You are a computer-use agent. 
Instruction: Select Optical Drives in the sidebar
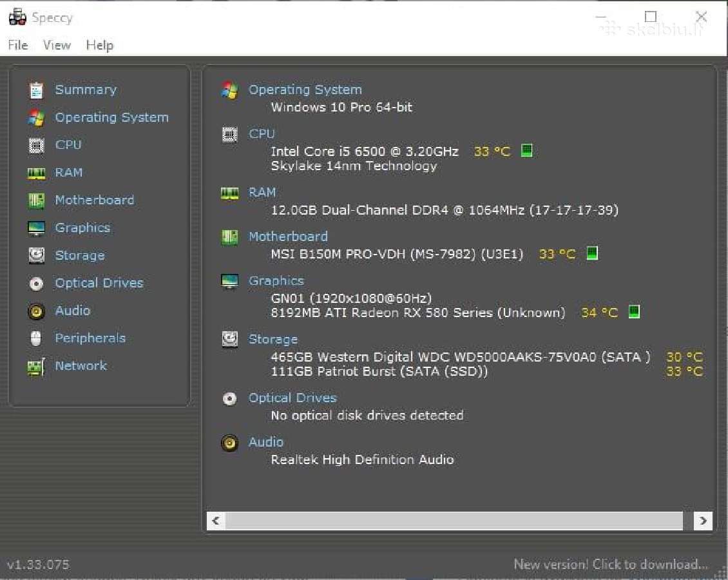click(99, 284)
